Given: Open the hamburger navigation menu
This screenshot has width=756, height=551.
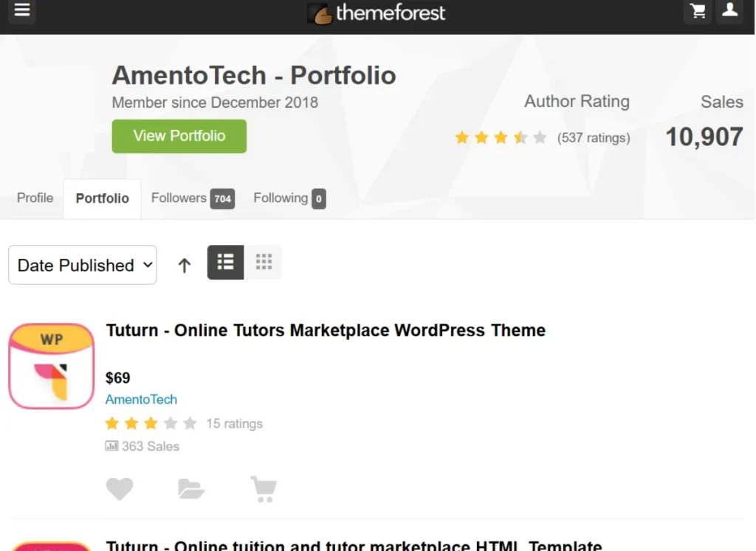Looking at the screenshot, I should (x=21, y=11).
